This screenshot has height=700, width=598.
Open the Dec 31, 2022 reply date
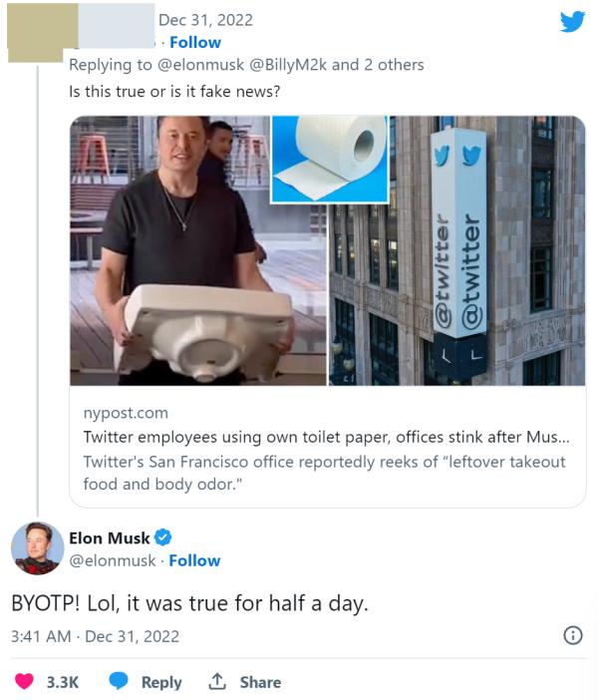pos(205,19)
